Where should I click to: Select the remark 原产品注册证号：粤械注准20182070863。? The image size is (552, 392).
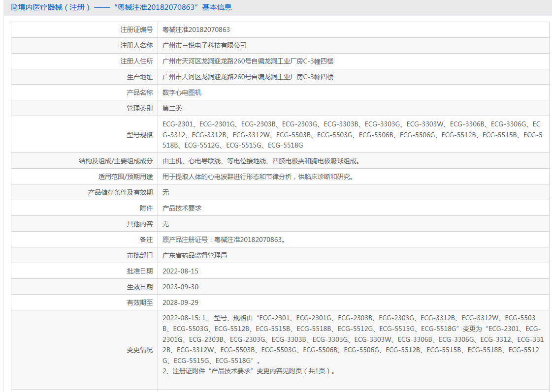coord(225,240)
